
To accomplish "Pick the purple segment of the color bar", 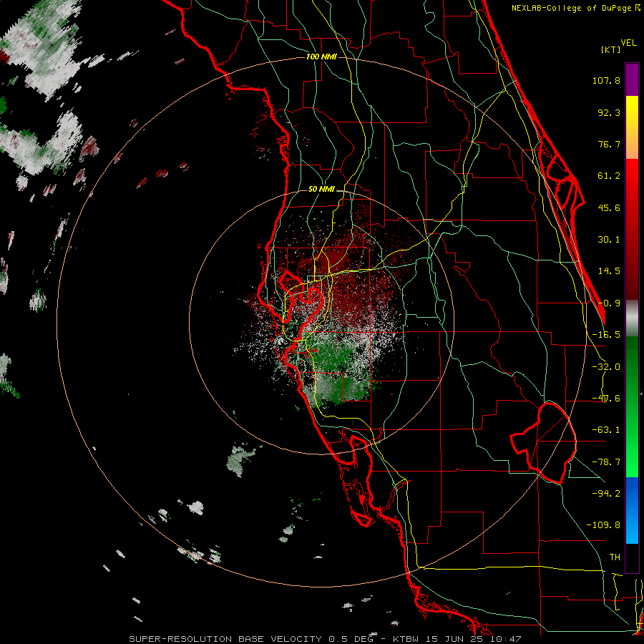I will (x=632, y=79).
